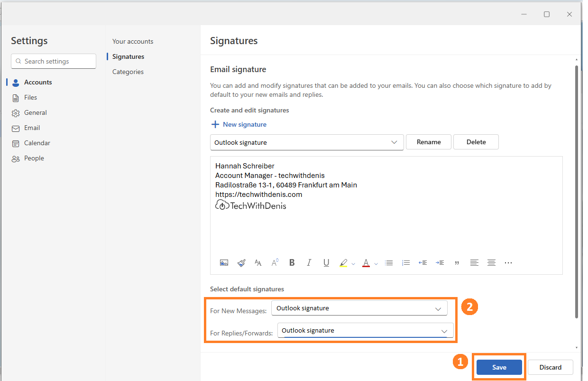Save the signature settings

pyautogui.click(x=499, y=367)
